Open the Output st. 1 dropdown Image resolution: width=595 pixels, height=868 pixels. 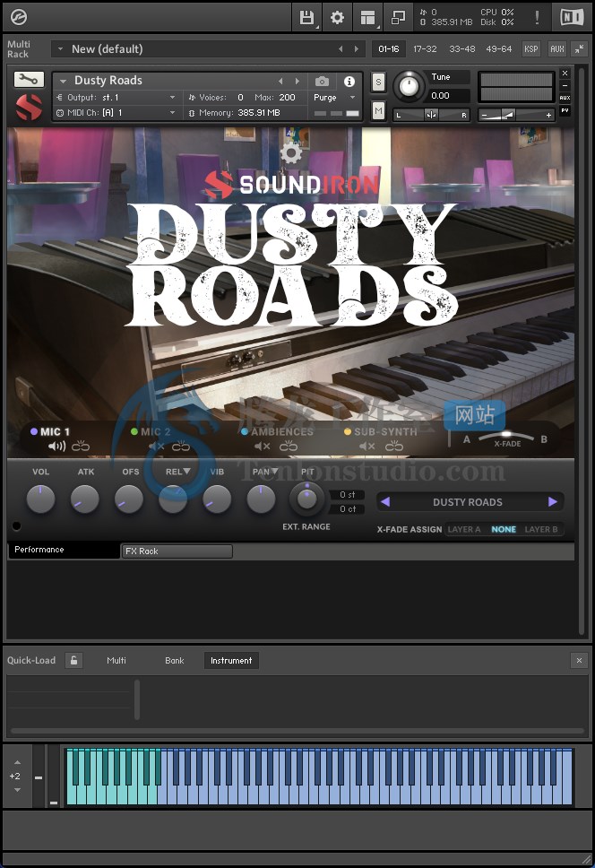point(116,98)
